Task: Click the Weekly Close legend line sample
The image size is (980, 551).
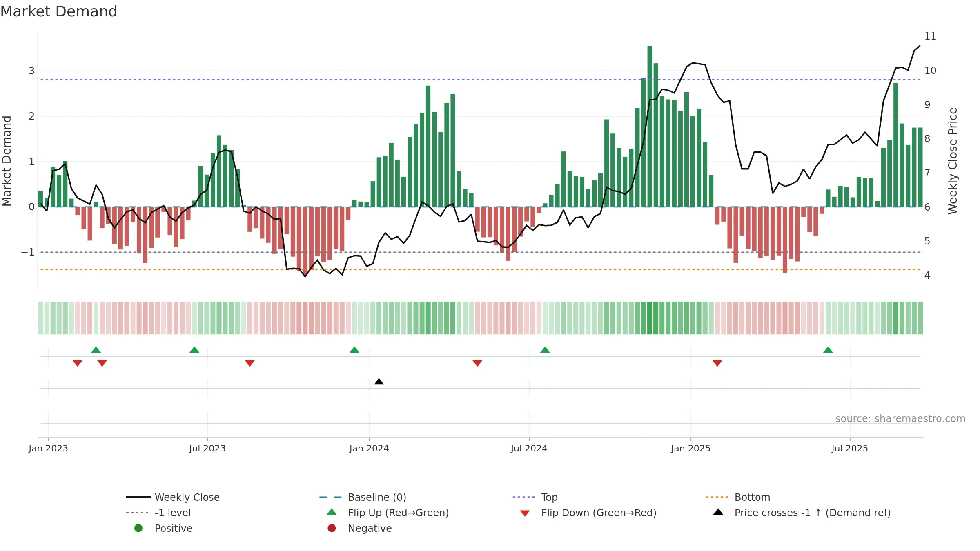Action: [x=138, y=497]
